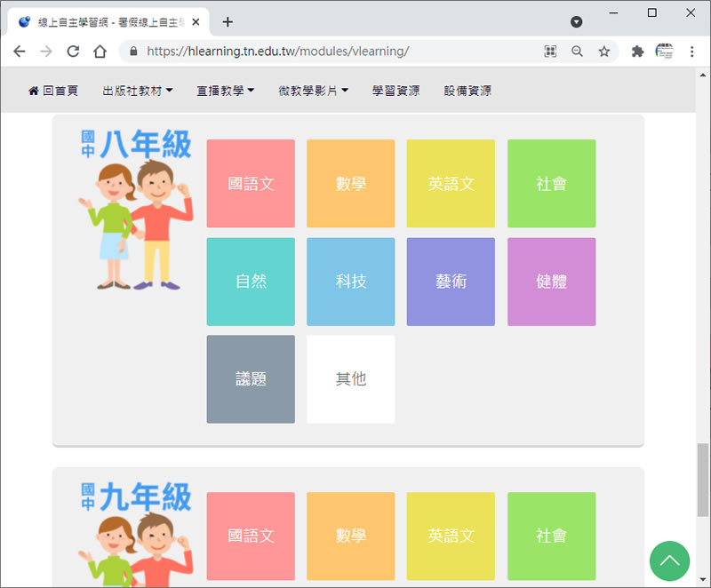Open eighth grade 社會 tile

tap(551, 184)
